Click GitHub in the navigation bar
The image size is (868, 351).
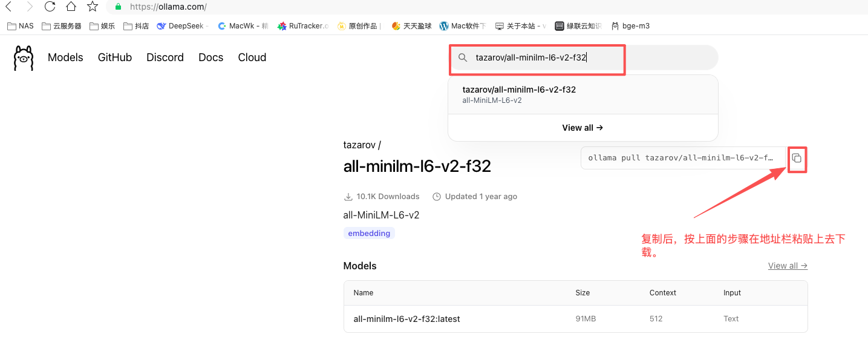114,57
